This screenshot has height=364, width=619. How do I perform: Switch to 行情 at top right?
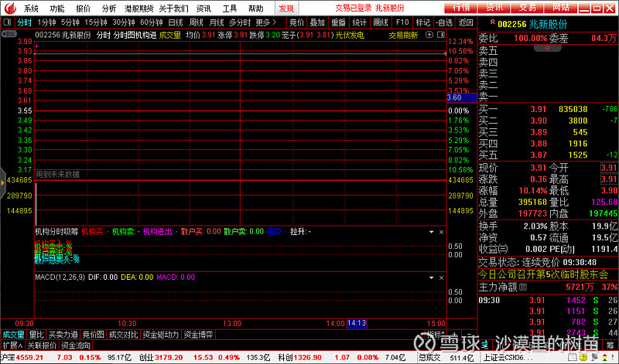(x=460, y=8)
